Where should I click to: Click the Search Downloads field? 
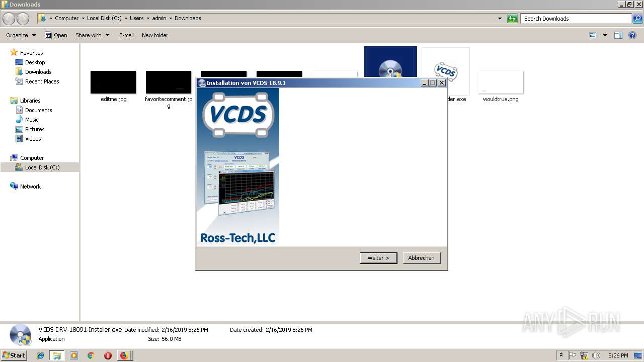(577, 19)
